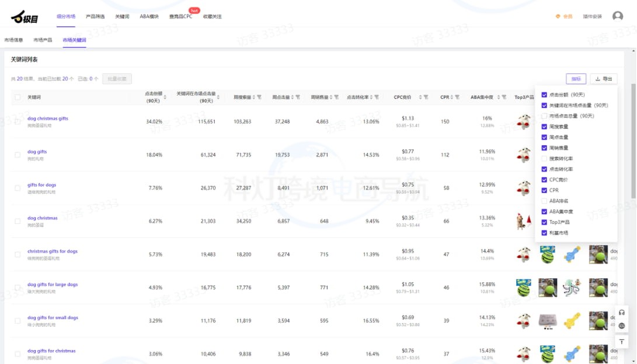Click the filter icon beside 周销售量
Viewport: 637px width, 364px height.
click(x=337, y=97)
